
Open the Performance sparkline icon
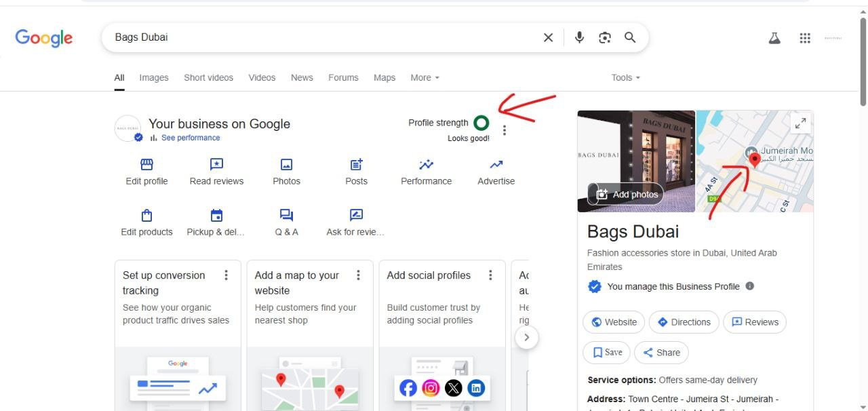[426, 165]
